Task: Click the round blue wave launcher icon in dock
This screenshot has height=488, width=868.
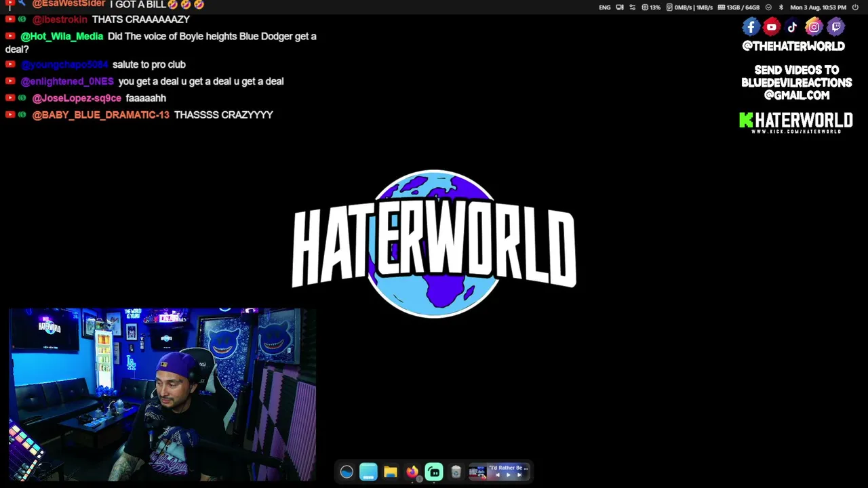Action: (x=347, y=472)
